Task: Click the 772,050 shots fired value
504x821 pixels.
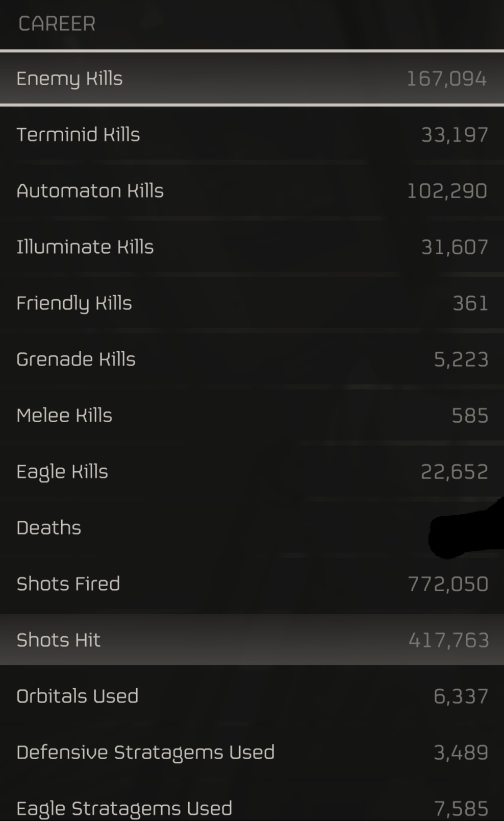Action: [x=448, y=584]
